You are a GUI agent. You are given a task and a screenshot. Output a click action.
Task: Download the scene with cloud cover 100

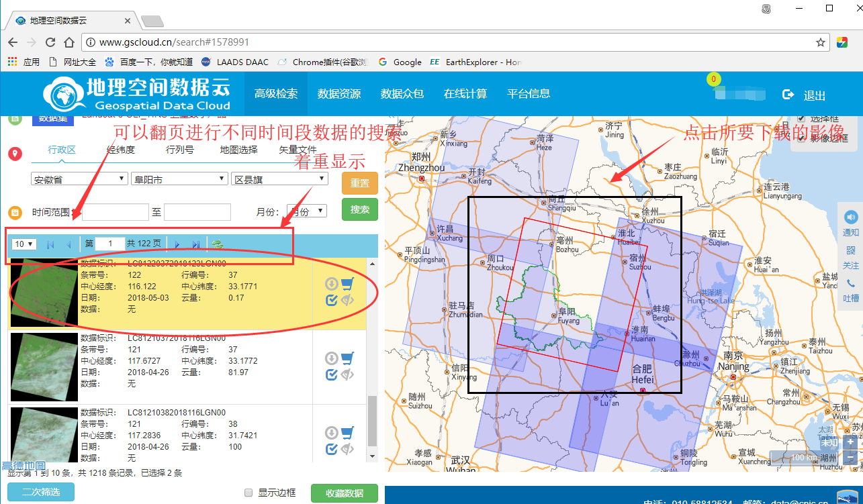click(331, 433)
